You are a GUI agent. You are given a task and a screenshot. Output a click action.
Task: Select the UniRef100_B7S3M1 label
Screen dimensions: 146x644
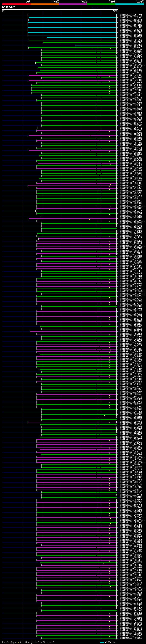131,80
